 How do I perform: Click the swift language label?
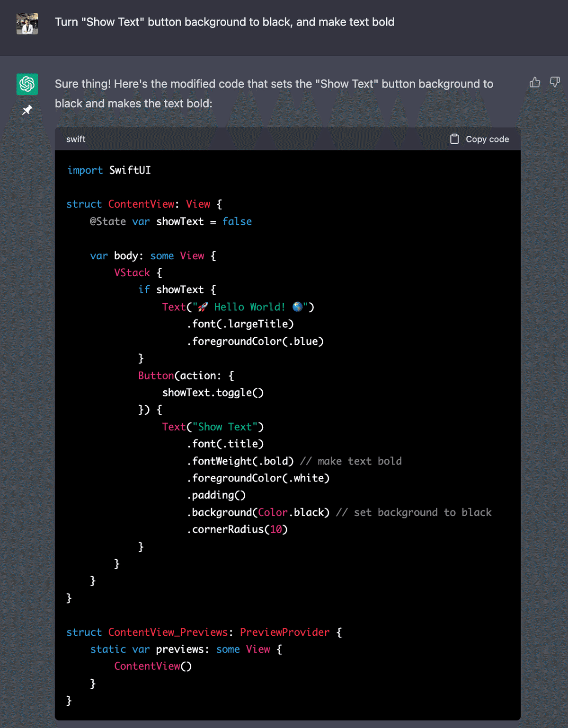pyautogui.click(x=76, y=139)
